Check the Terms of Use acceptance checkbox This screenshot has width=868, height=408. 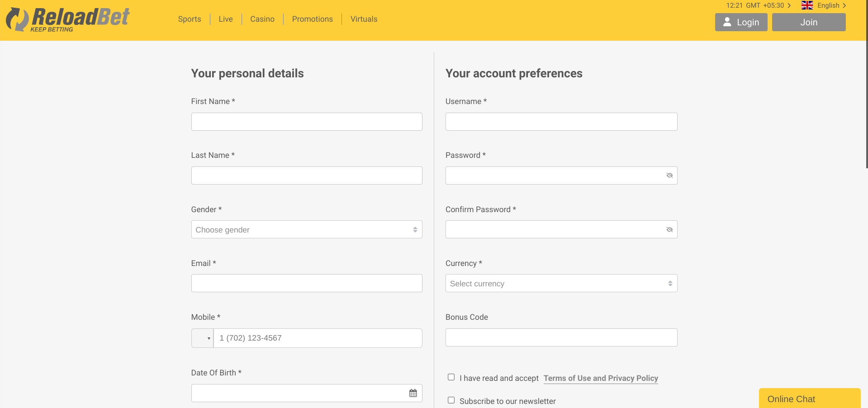point(451,377)
